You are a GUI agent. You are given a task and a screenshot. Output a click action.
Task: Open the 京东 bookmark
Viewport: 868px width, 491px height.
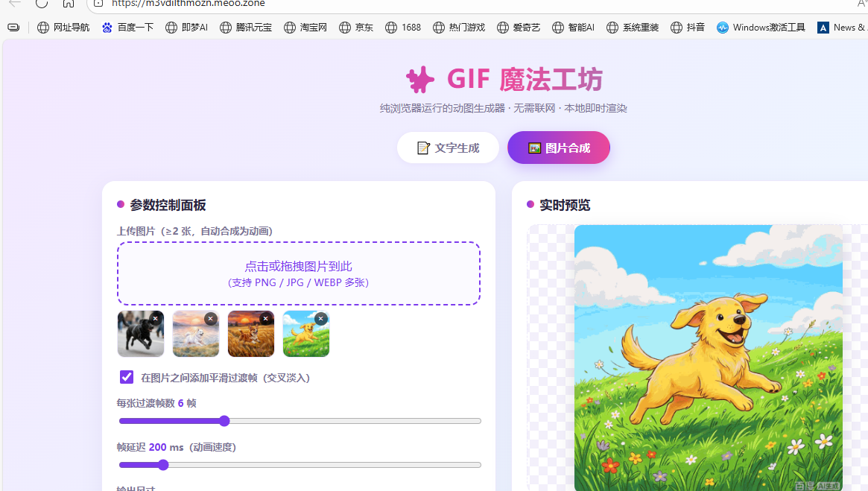pos(356,27)
